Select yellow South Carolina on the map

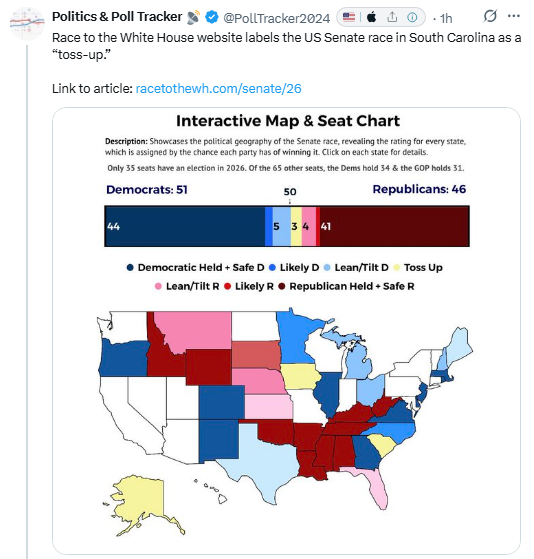382,444
